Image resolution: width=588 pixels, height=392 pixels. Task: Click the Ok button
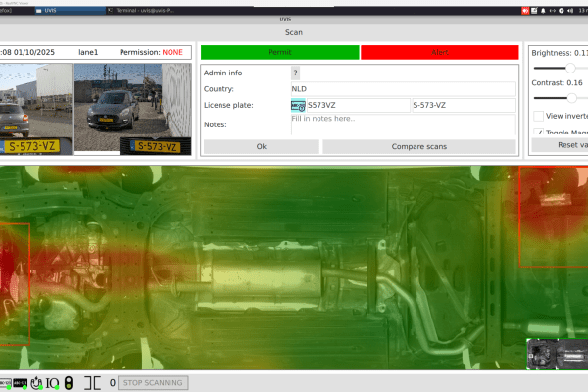click(260, 146)
